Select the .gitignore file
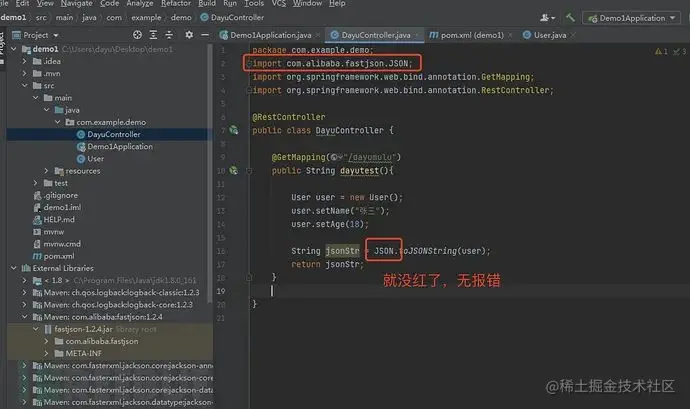 (56, 195)
